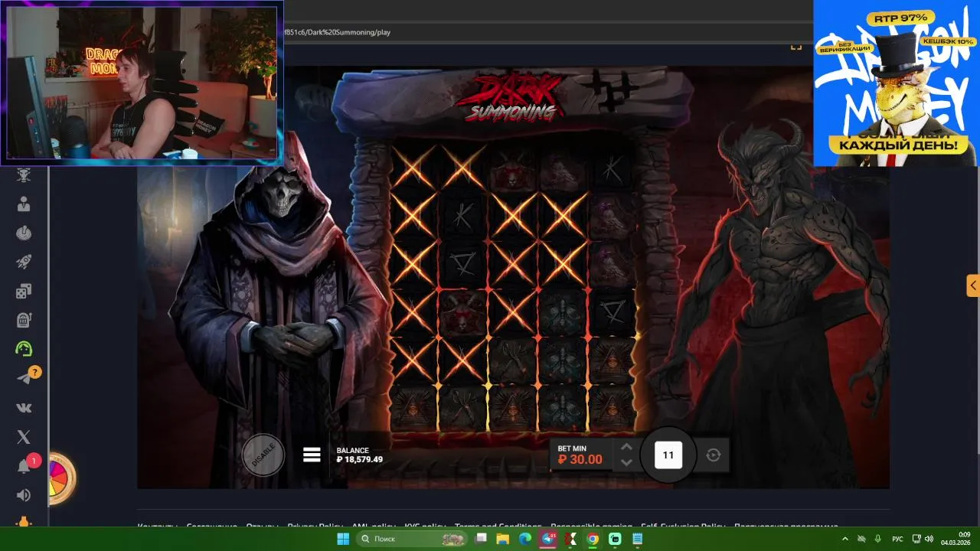980x551 pixels.
Task: Open the volume tray icon
Action: tap(929, 539)
